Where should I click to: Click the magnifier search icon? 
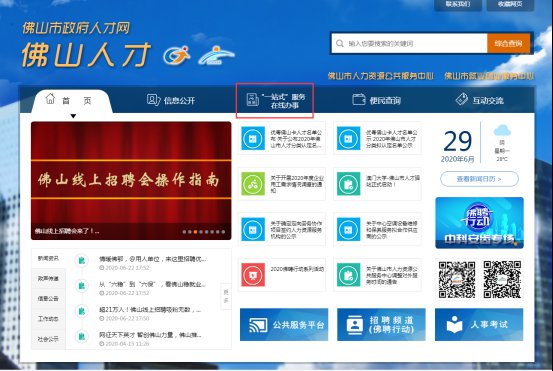pos(340,43)
